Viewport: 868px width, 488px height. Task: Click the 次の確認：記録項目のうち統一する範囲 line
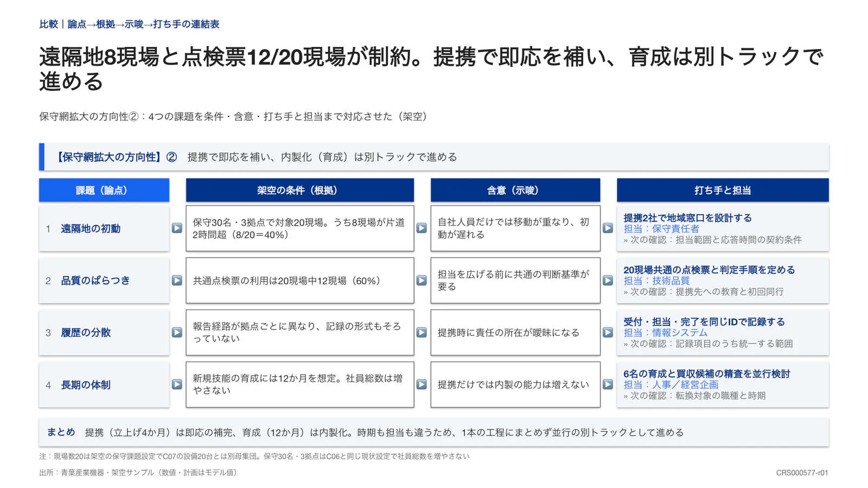tap(708, 344)
